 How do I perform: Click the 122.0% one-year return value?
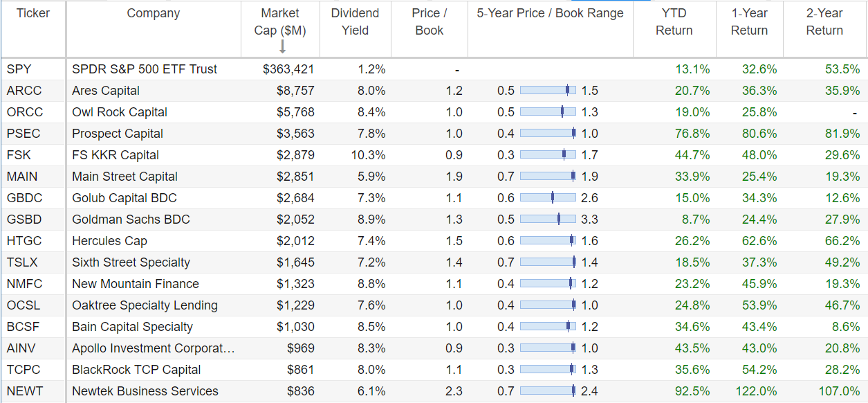click(x=756, y=391)
